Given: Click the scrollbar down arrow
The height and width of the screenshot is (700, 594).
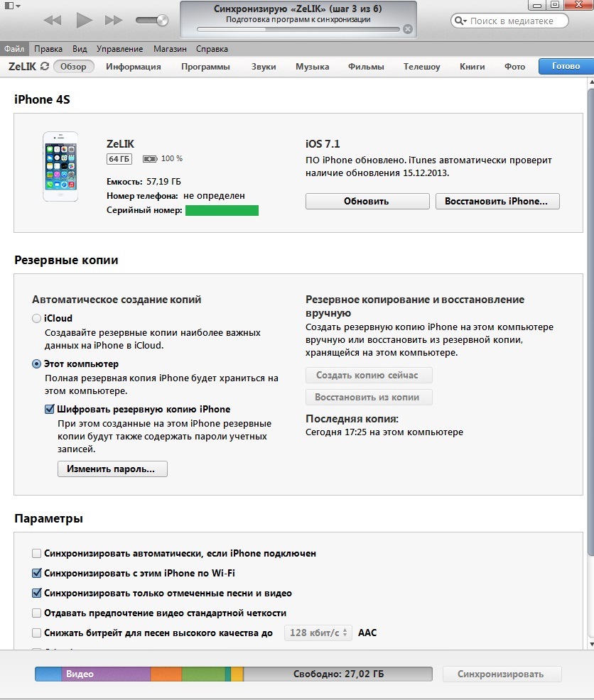Looking at the screenshot, I should 591,644.
